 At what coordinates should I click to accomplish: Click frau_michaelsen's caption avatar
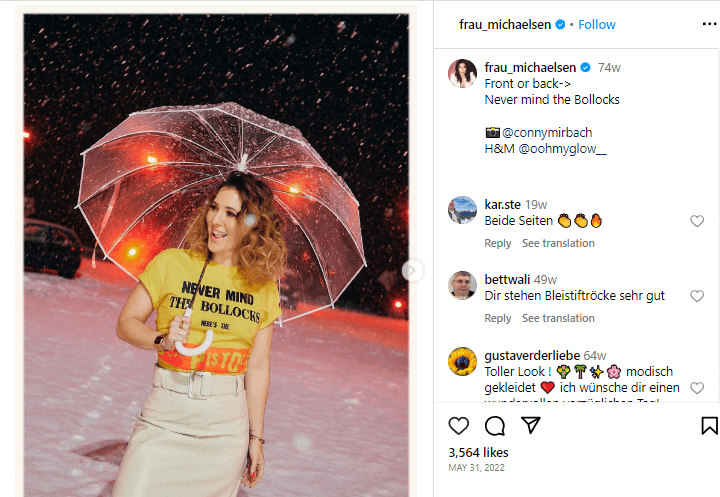point(462,74)
